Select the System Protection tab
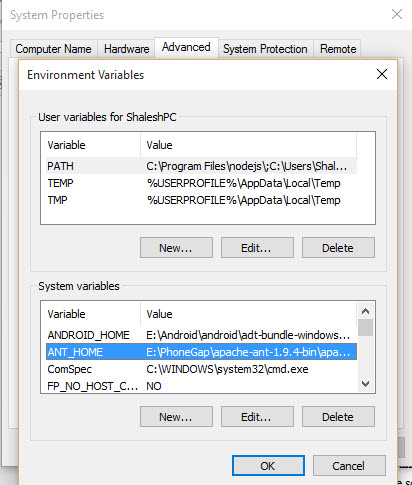The width and height of the screenshot is (412, 485). point(265,49)
